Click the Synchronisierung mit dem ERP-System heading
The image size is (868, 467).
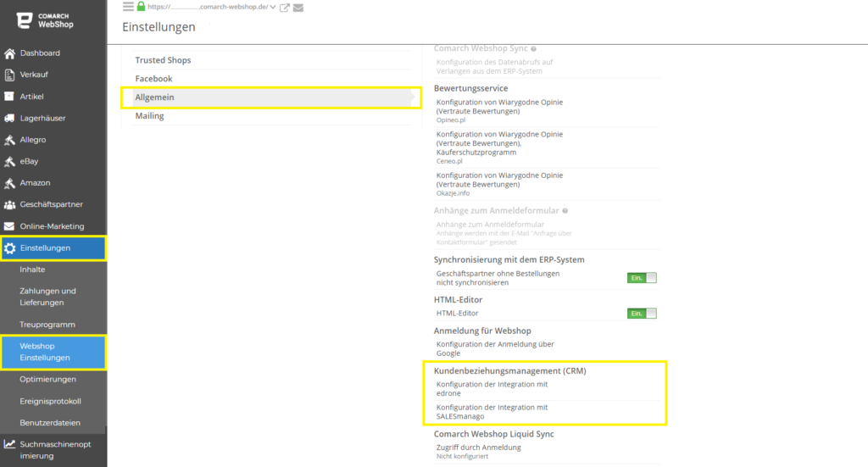click(x=509, y=260)
